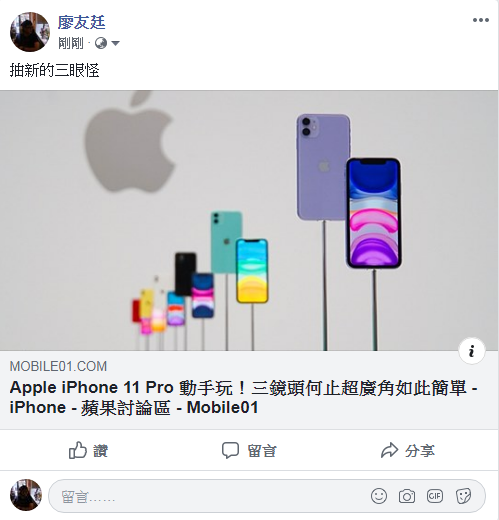Screen dimensions: 499x520
Task: Click the 留言 comment button label
Action: click(262, 451)
